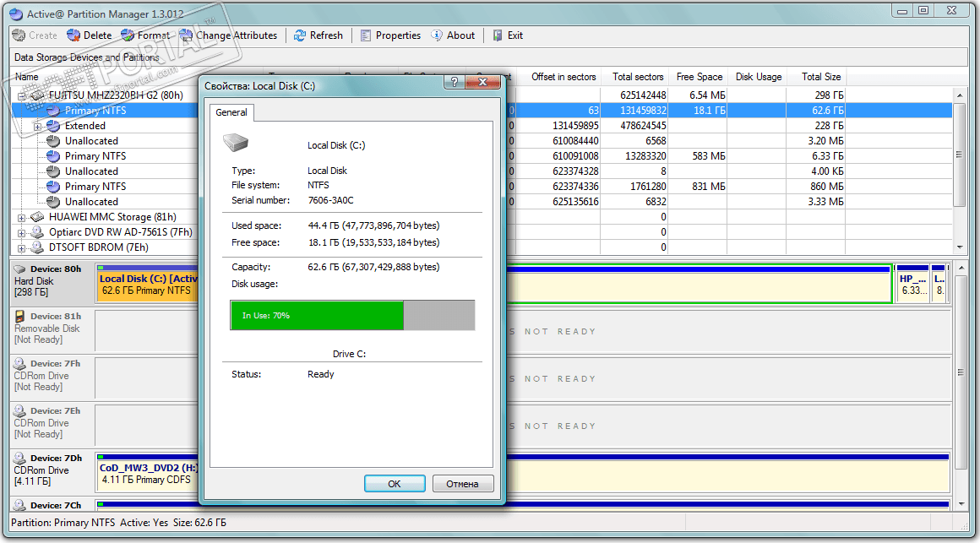The width and height of the screenshot is (980, 543).
Task: Expand the HUAWEI MMC Storage node
Action: click(x=22, y=217)
